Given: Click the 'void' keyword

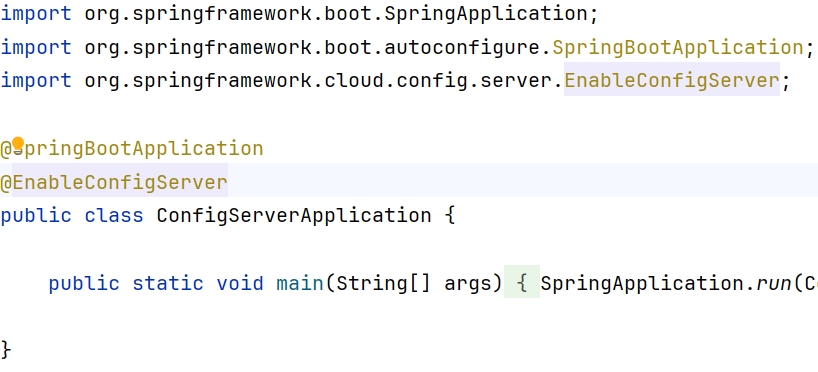Looking at the screenshot, I should (240, 283).
